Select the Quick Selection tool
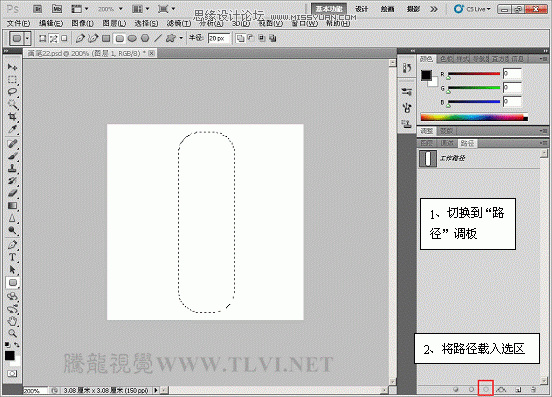Viewport: 552px width, 397px height. (12, 104)
